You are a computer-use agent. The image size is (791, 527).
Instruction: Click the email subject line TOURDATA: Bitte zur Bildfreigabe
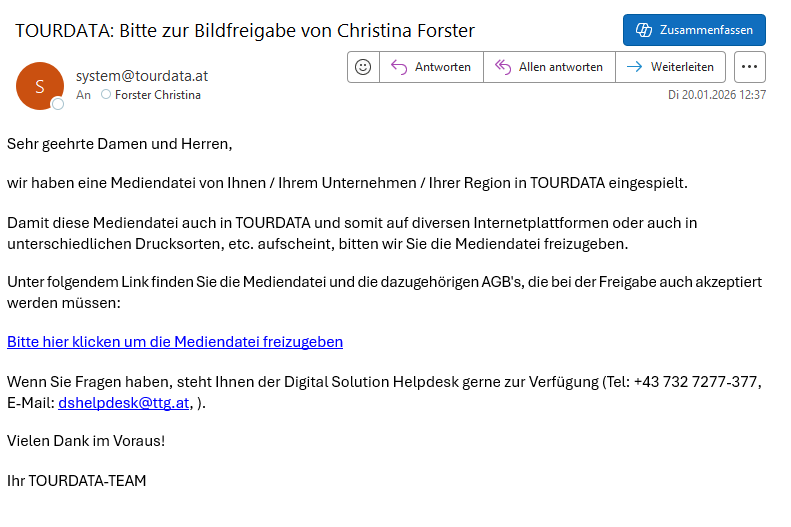[x=245, y=31]
